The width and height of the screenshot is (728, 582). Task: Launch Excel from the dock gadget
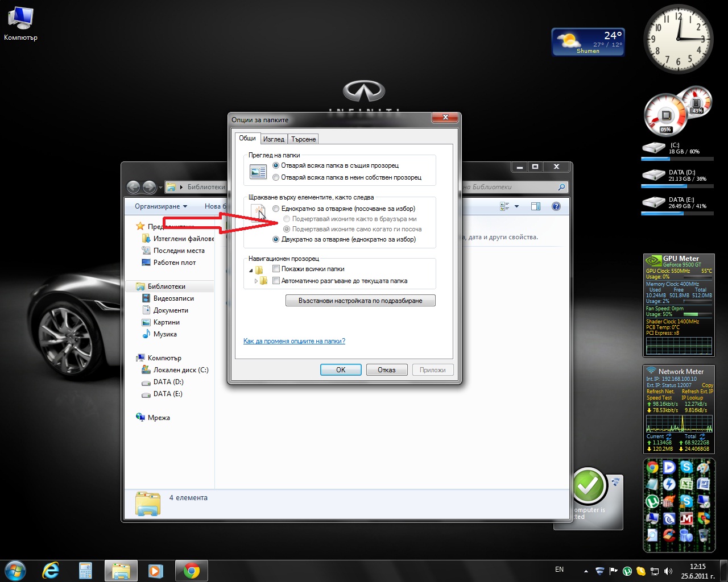pos(686,484)
